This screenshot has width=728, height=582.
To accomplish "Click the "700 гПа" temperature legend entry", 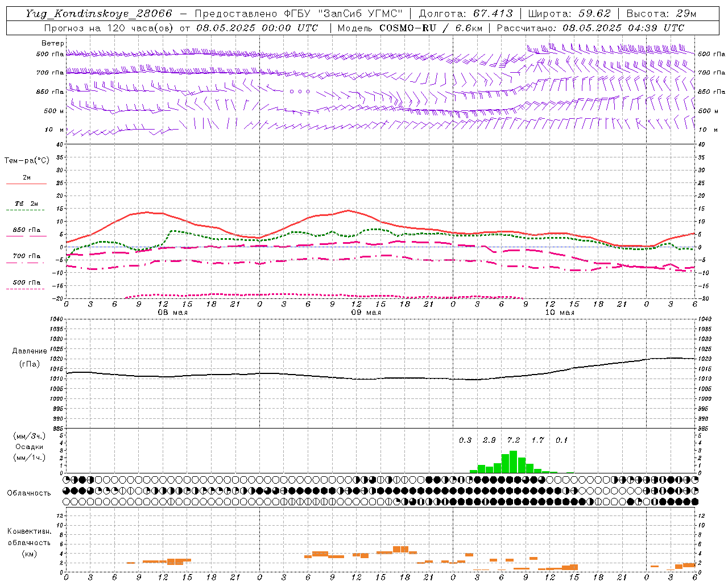I will click(27, 256).
